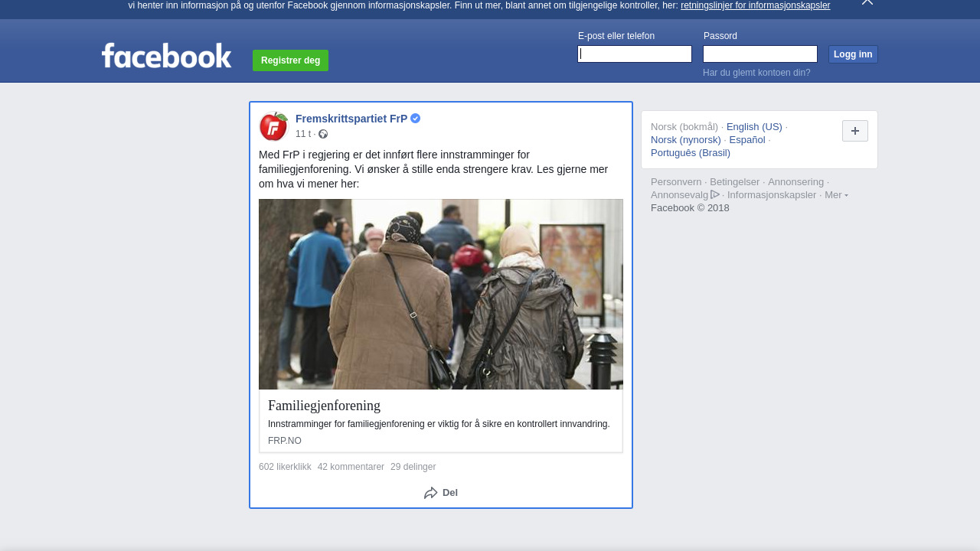This screenshot has width=980, height=551.
Task: Open Annonsevalg footer link
Action: [680, 195]
